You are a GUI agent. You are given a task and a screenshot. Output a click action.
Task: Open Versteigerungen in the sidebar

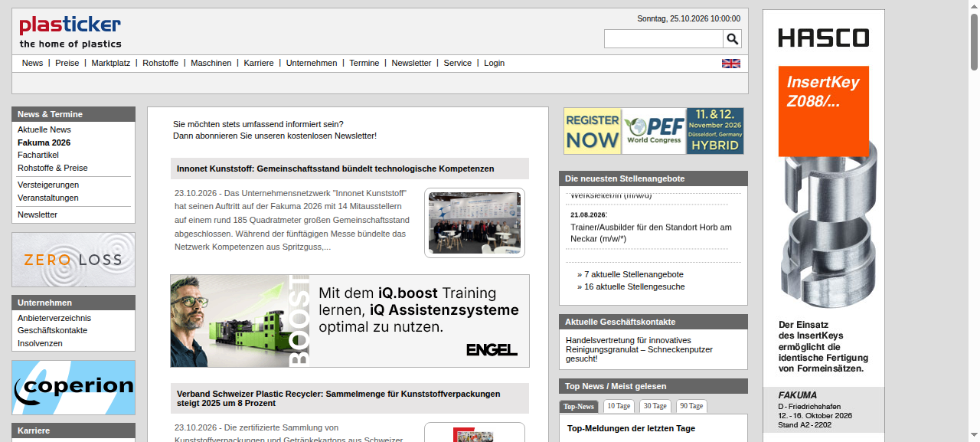point(48,185)
